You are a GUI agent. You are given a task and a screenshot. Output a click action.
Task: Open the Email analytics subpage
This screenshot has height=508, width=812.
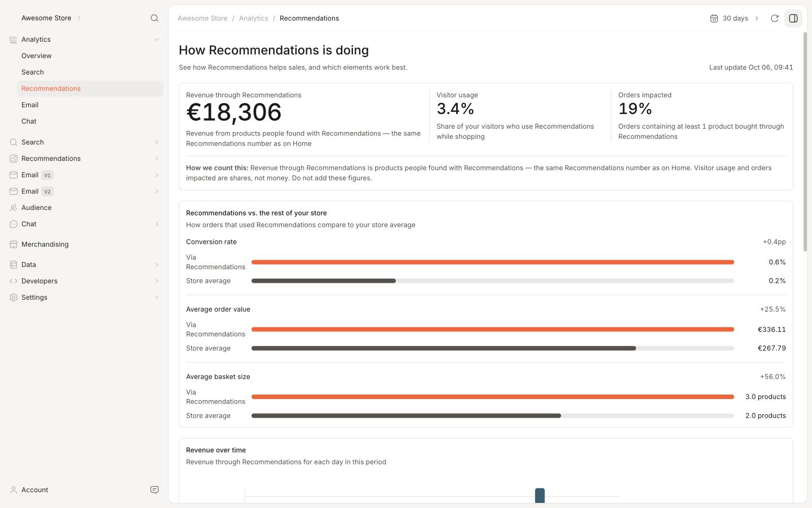tap(90, 105)
